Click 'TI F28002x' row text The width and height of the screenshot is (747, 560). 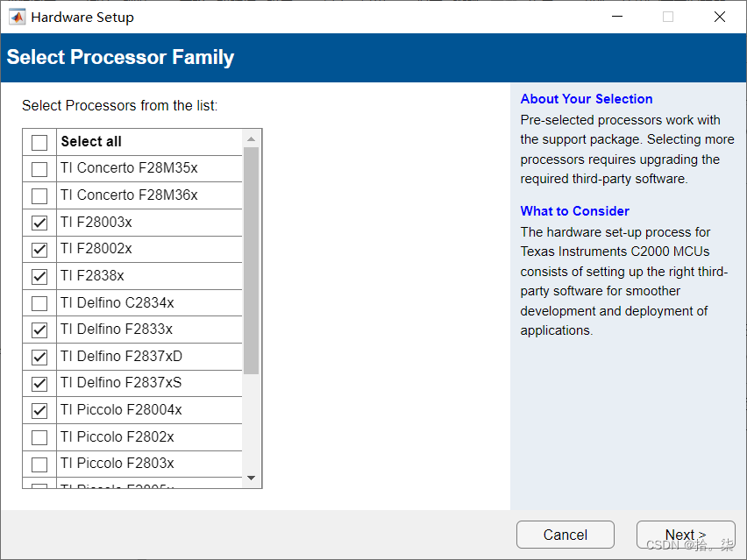coord(96,249)
